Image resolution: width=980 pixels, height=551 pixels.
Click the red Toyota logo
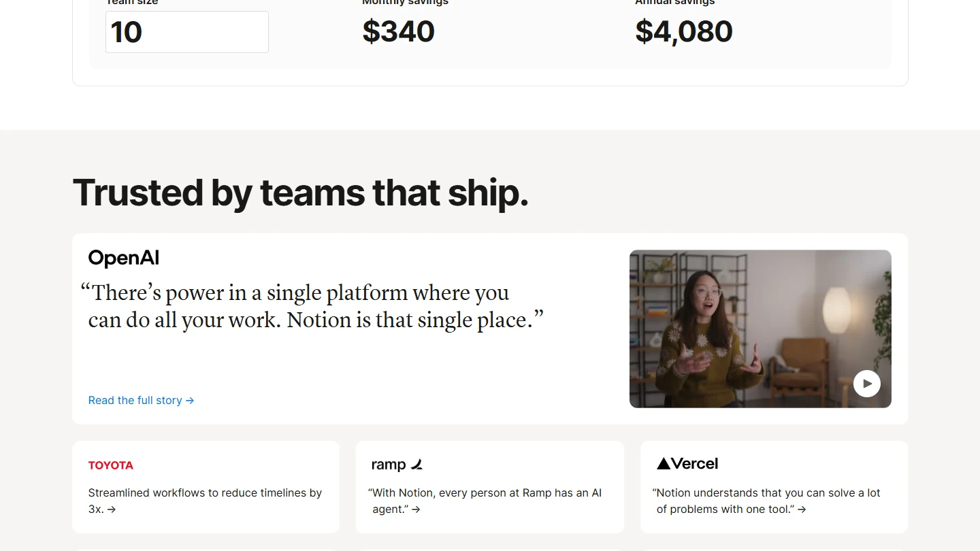click(111, 465)
